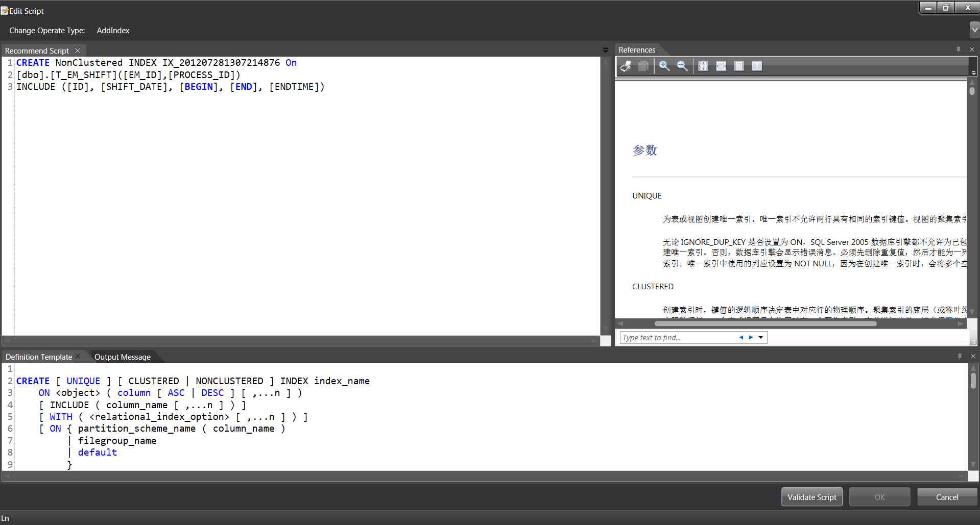Click the [SHIFT_DATE] column in INCLUDE line
980x525 pixels.
[x=137, y=87]
